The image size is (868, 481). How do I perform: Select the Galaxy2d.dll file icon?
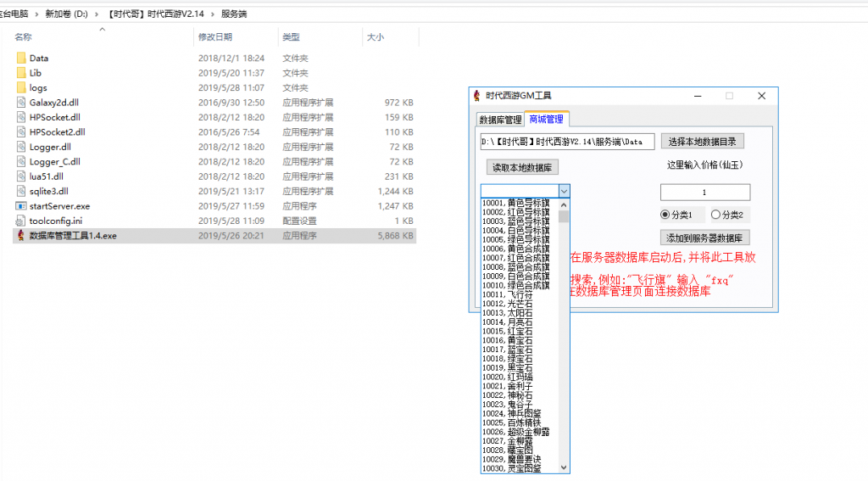tap(21, 103)
